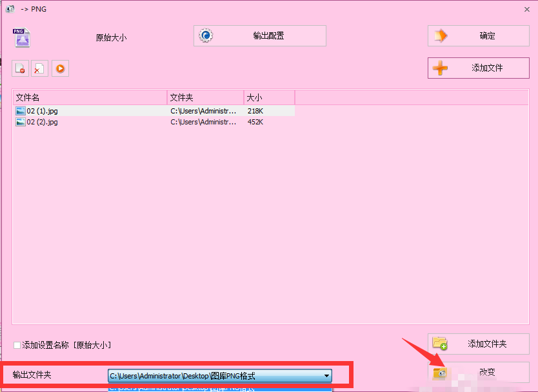Click 添加文件夹 to add a folder
538x392 pixels.
[x=478, y=344]
